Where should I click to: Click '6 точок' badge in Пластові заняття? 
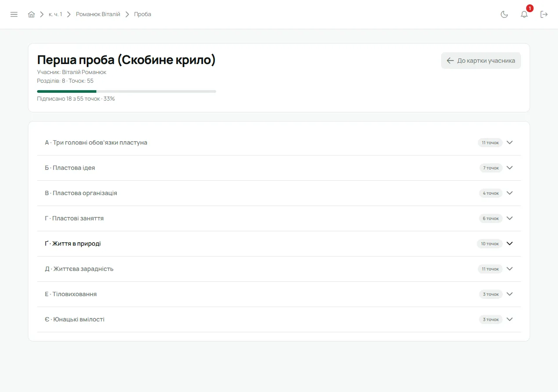coord(491,218)
